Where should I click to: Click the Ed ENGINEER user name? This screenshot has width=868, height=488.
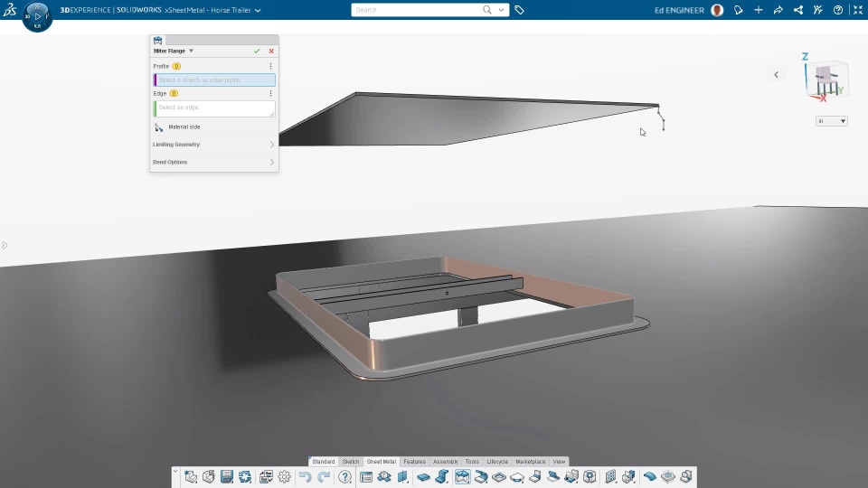click(x=679, y=10)
